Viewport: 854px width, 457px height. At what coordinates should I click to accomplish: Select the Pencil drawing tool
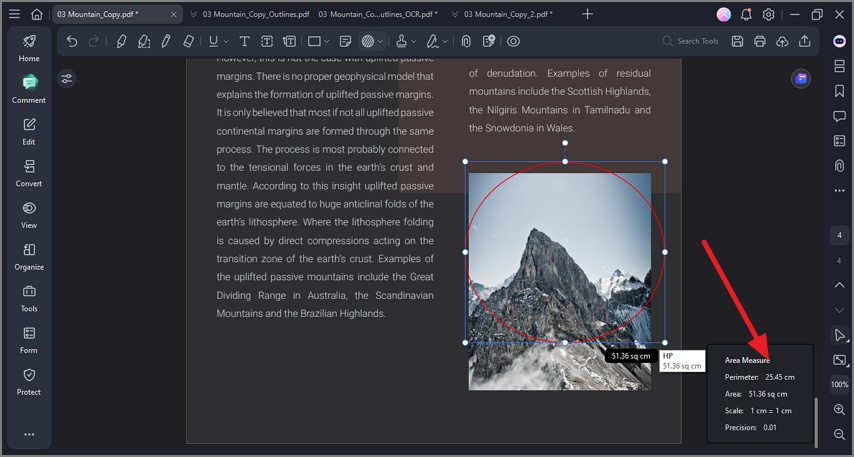point(166,41)
